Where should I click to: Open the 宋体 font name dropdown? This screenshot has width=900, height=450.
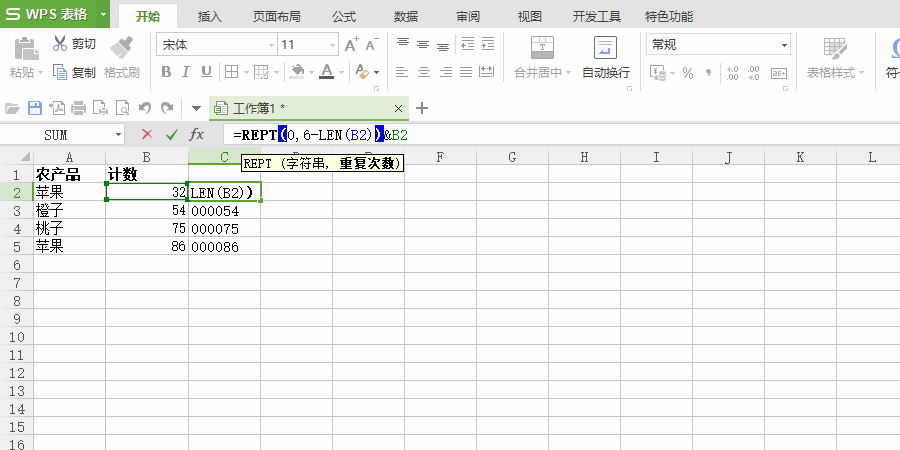(x=271, y=45)
